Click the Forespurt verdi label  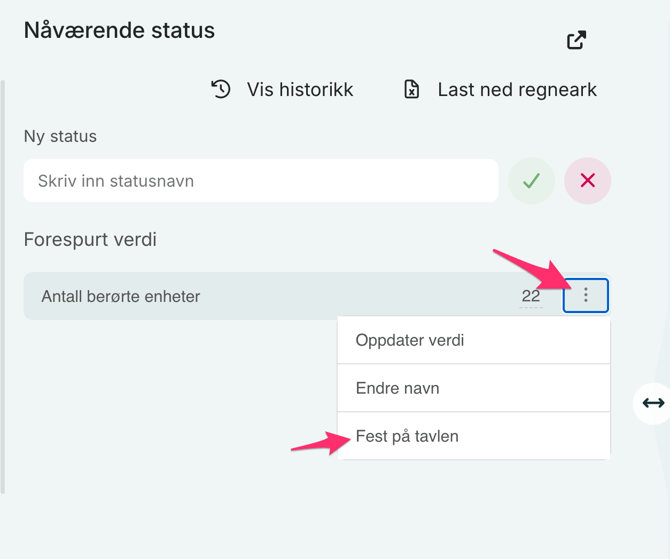click(90, 240)
